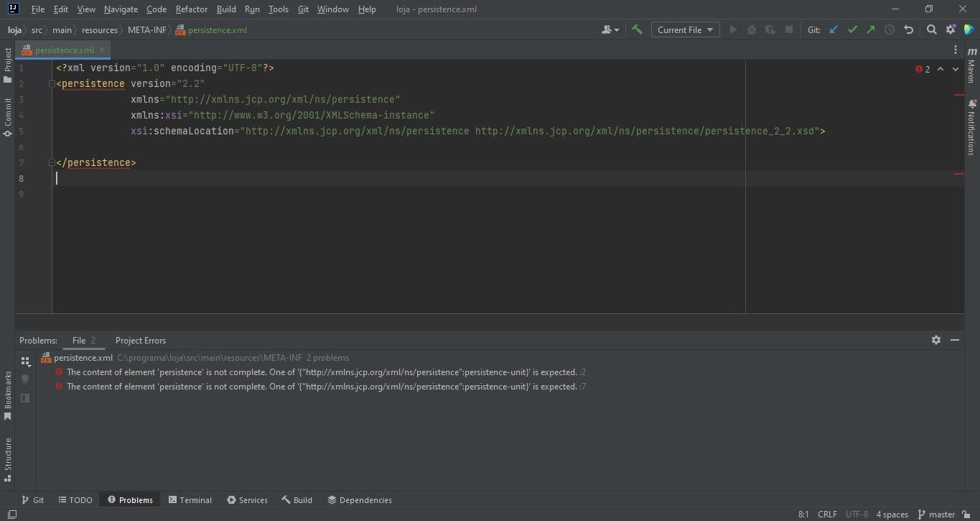Image resolution: width=980 pixels, height=521 pixels.
Task: Click line-column indicator 8:1 in status bar
Action: (x=803, y=515)
